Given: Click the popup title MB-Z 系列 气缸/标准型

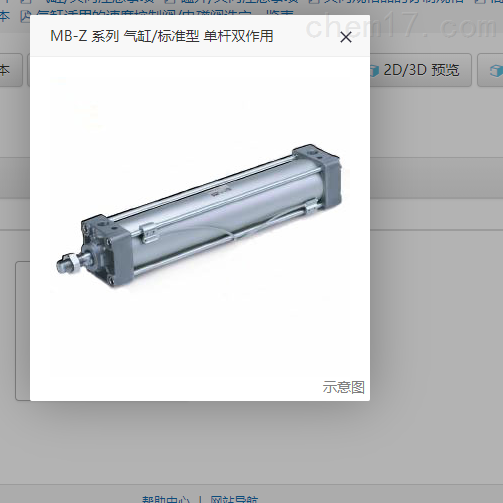Looking at the screenshot, I should (x=162, y=36).
